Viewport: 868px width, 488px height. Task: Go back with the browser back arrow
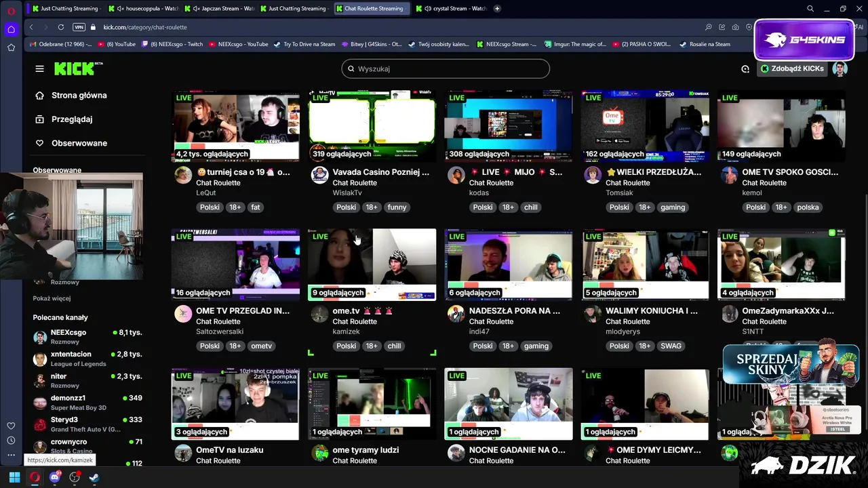coord(31,27)
